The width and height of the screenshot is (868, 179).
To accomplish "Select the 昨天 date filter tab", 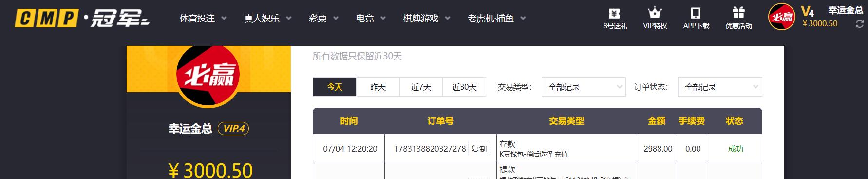I will point(378,87).
